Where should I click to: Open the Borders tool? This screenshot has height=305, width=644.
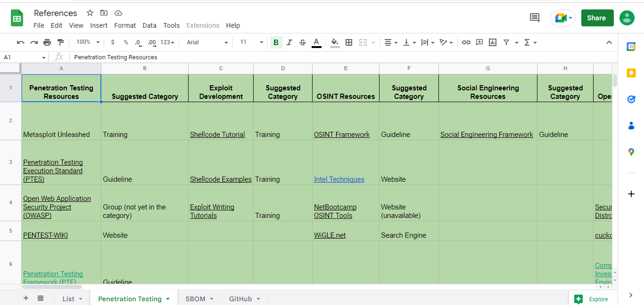(349, 42)
